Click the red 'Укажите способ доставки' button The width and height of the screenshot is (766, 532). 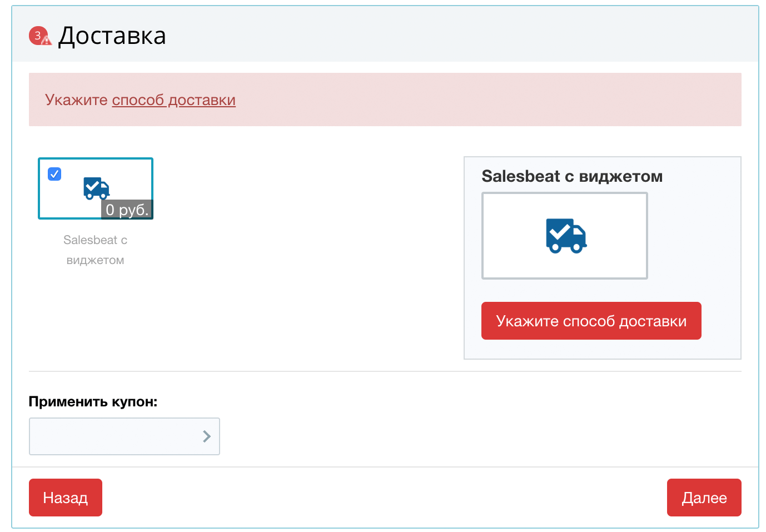click(x=591, y=321)
